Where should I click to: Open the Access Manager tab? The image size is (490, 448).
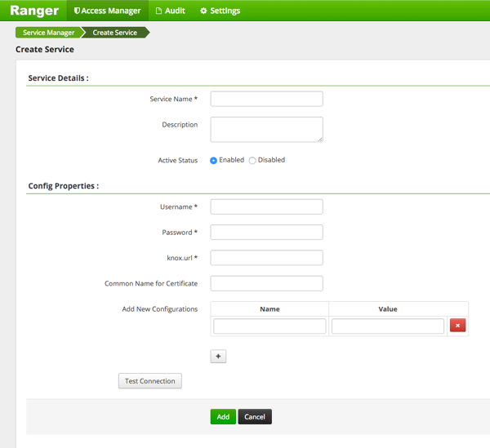click(107, 11)
